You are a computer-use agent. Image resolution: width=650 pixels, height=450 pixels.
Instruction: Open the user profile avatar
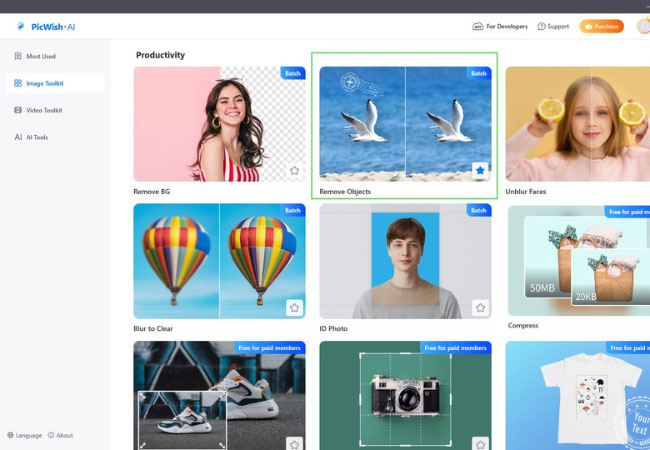643,26
